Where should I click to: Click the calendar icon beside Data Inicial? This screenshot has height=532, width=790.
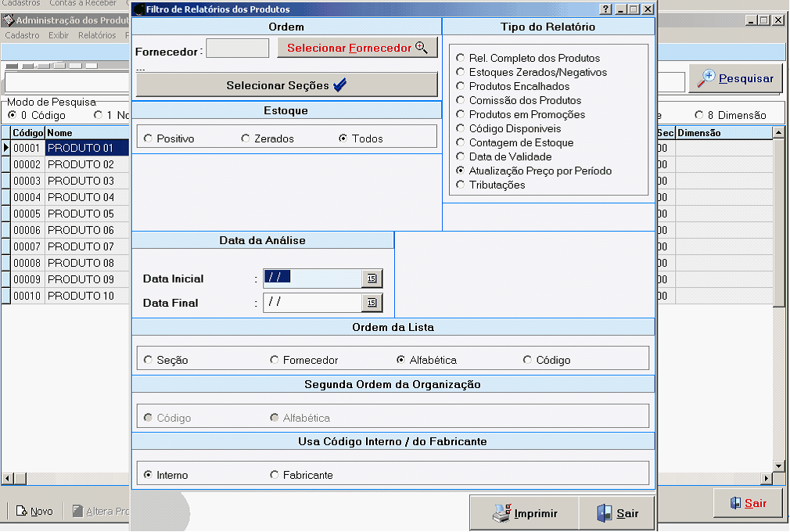click(x=372, y=279)
